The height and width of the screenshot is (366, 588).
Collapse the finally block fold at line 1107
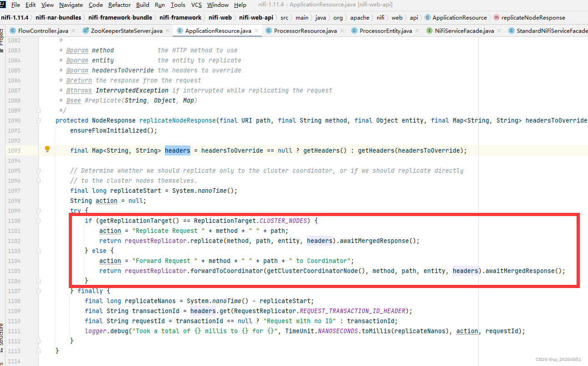click(x=39, y=291)
